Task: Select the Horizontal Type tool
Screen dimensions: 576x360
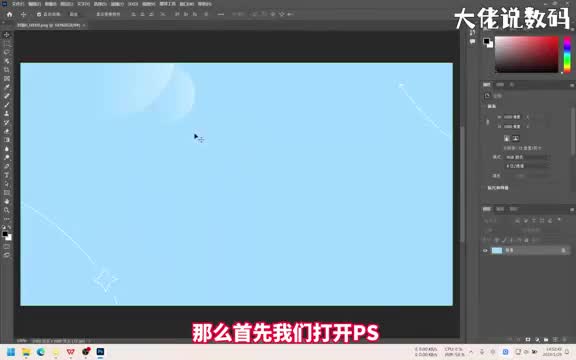Action: click(x=7, y=175)
